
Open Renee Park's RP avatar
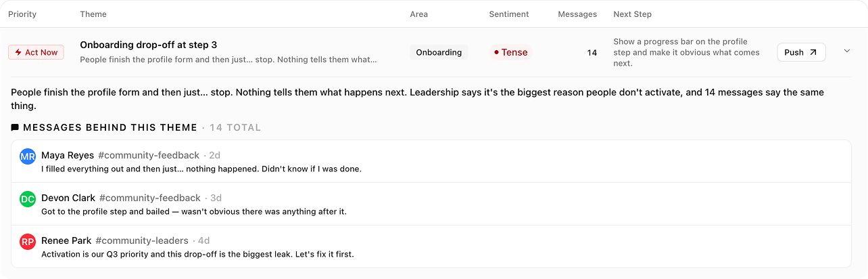tap(28, 242)
